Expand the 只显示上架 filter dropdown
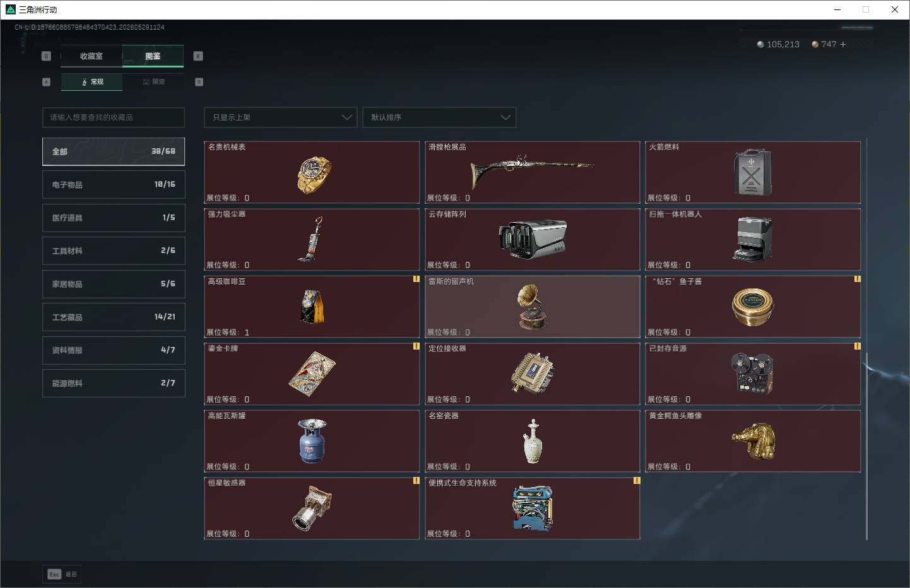The width and height of the screenshot is (910, 588). [281, 117]
